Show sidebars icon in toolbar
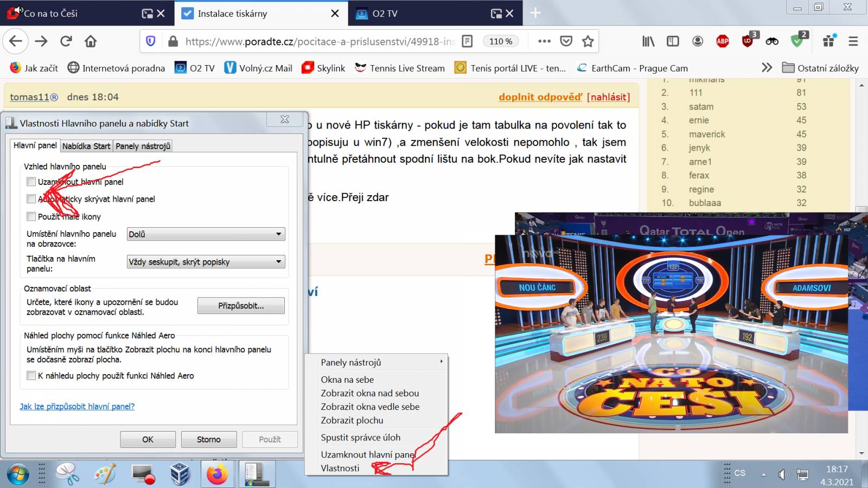Image resolution: width=868 pixels, height=488 pixels. [673, 41]
